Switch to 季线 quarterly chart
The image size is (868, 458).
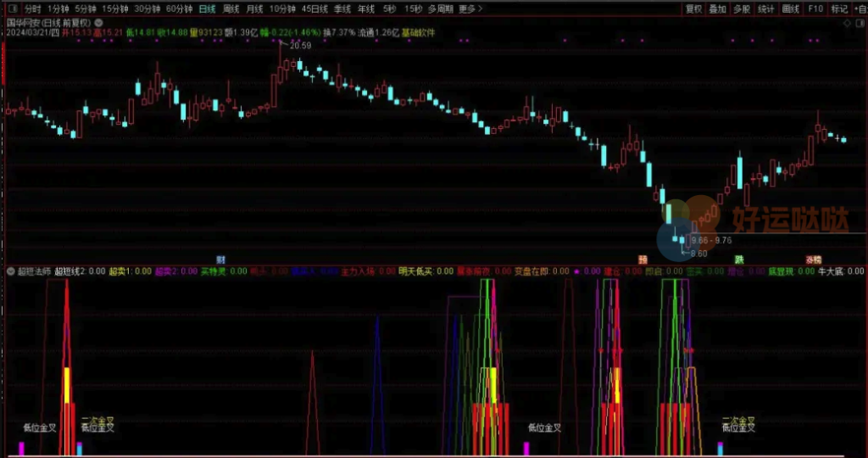pyautogui.click(x=342, y=8)
